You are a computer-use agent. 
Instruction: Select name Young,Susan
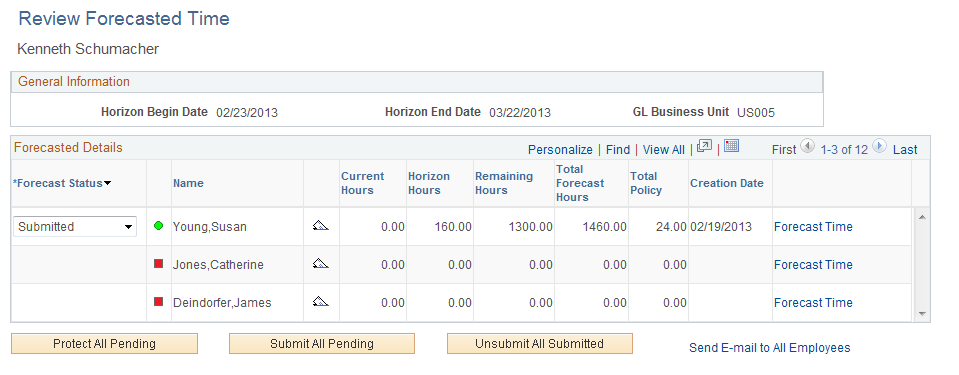click(210, 226)
